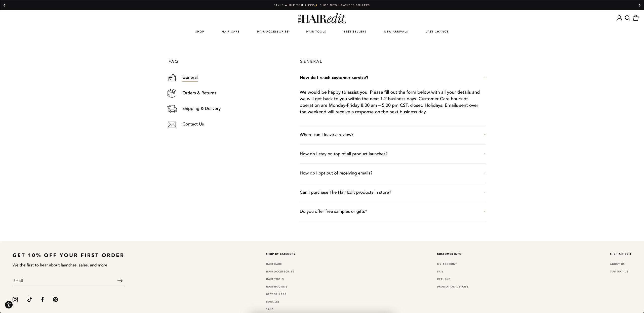
Task: Switch to Orders & Returns FAQ section
Action: (x=199, y=93)
